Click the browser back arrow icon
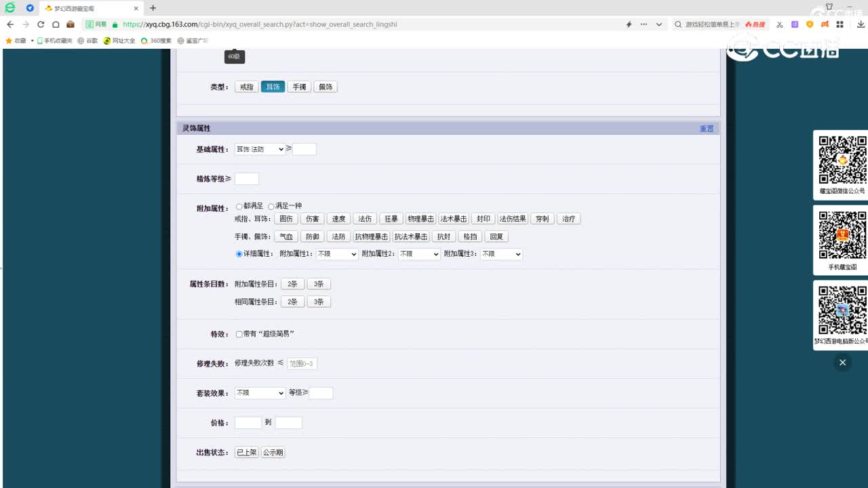The image size is (868, 488). click(x=10, y=24)
